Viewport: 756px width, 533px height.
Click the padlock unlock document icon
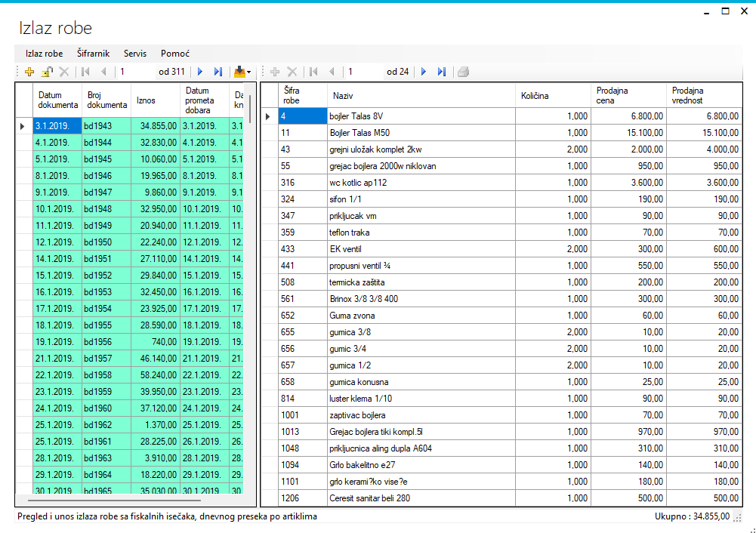point(47,72)
